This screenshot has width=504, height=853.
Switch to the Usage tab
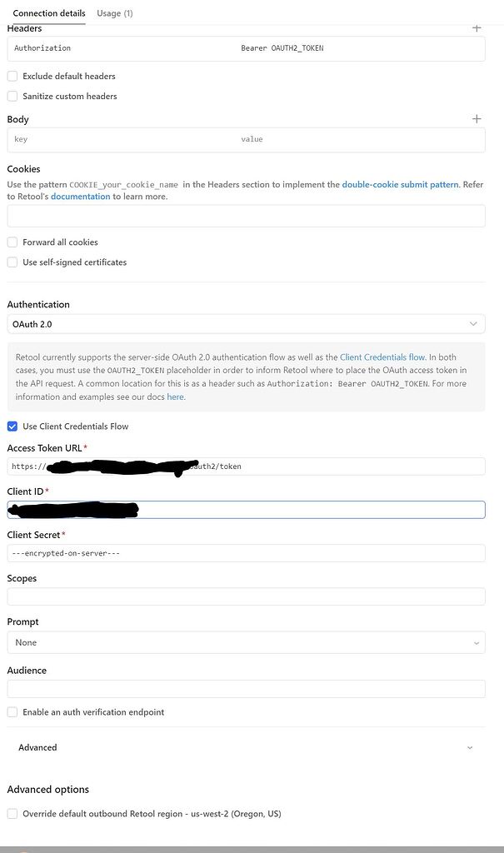(114, 12)
